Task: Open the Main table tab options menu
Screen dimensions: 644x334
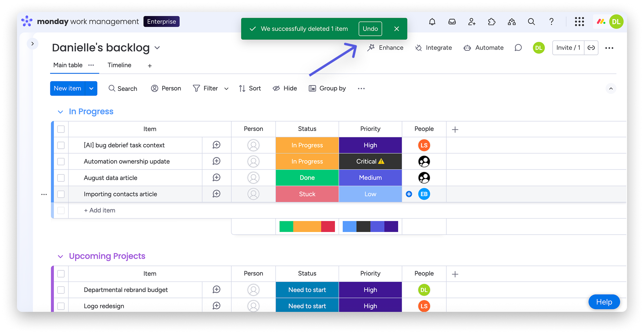Action: tap(91, 65)
